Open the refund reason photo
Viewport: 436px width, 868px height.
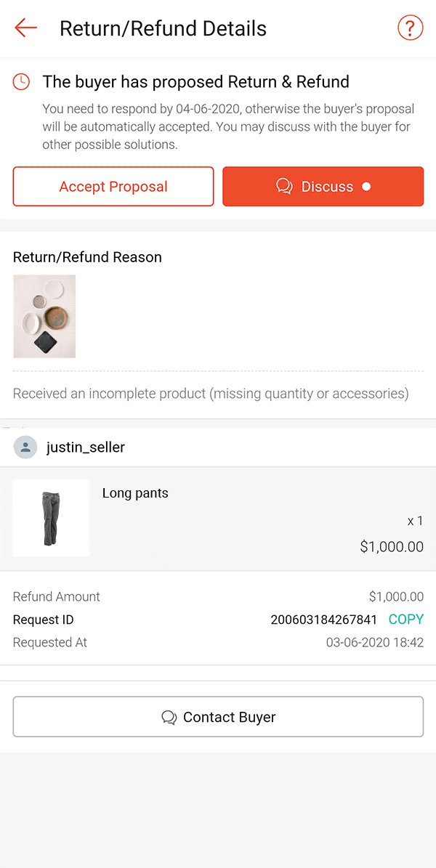(44, 316)
